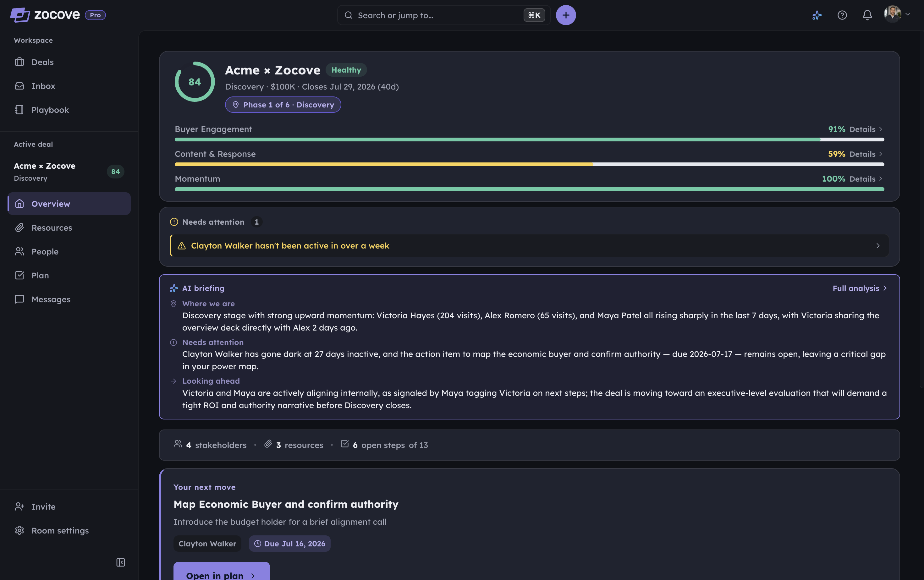Open Full analysis of AI briefing
This screenshot has width=924, height=580.
tap(860, 288)
